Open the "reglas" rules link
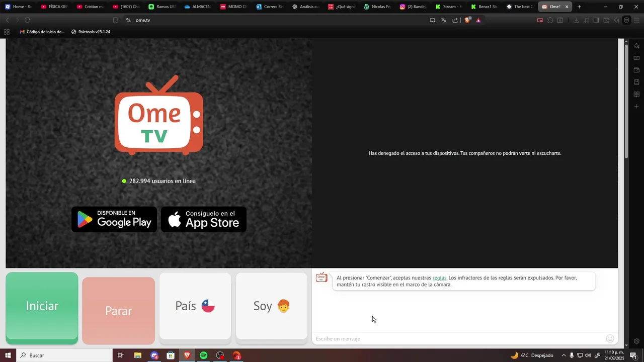This screenshot has height=362, width=644. 439,278
